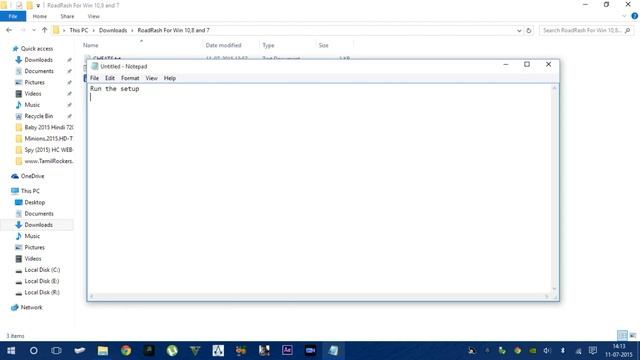Screen dimensions: 640x360
Task: Open the address bar history dropdown
Action: [519, 31]
